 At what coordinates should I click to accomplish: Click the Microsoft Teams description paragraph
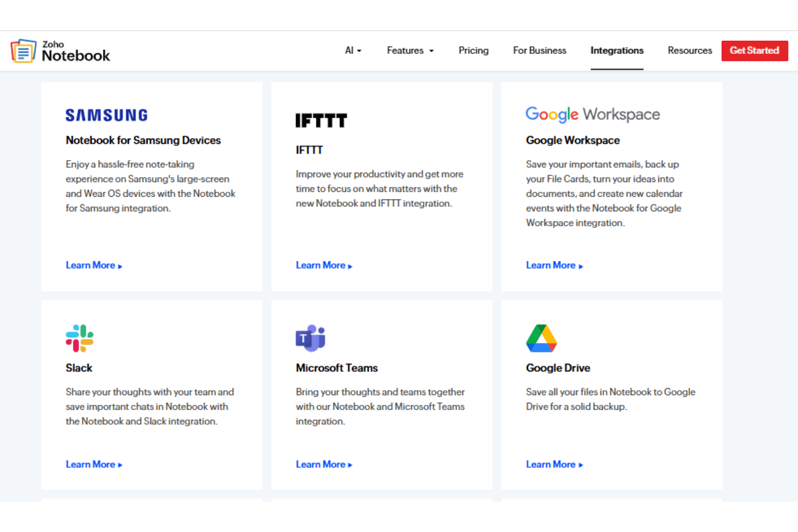click(x=380, y=406)
